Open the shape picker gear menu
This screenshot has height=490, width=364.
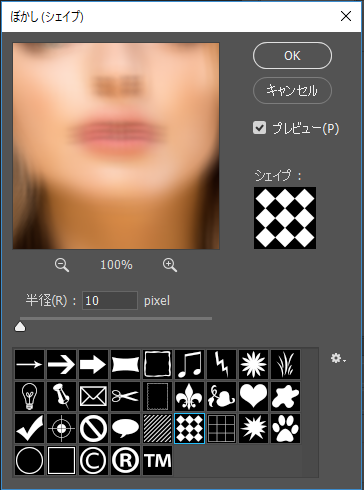(x=338, y=359)
